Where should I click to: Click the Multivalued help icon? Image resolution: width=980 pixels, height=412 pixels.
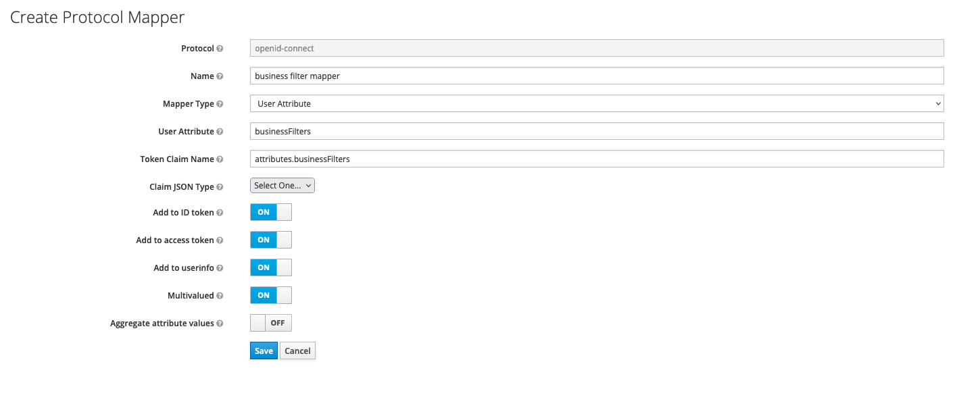tap(220, 296)
